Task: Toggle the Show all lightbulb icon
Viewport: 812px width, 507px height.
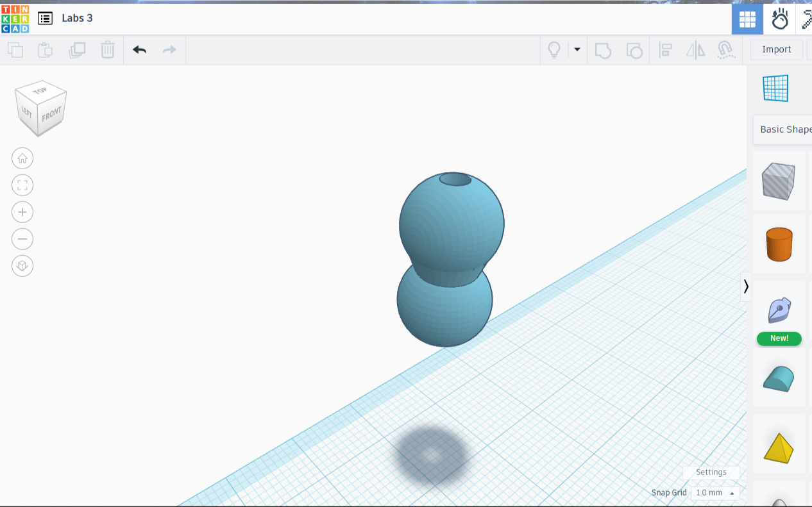Action: click(x=554, y=50)
